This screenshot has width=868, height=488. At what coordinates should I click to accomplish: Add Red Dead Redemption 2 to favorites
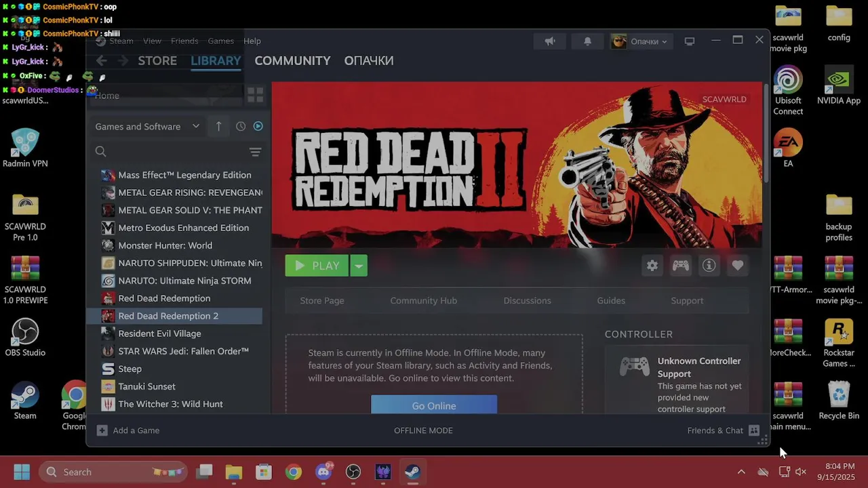(x=738, y=266)
